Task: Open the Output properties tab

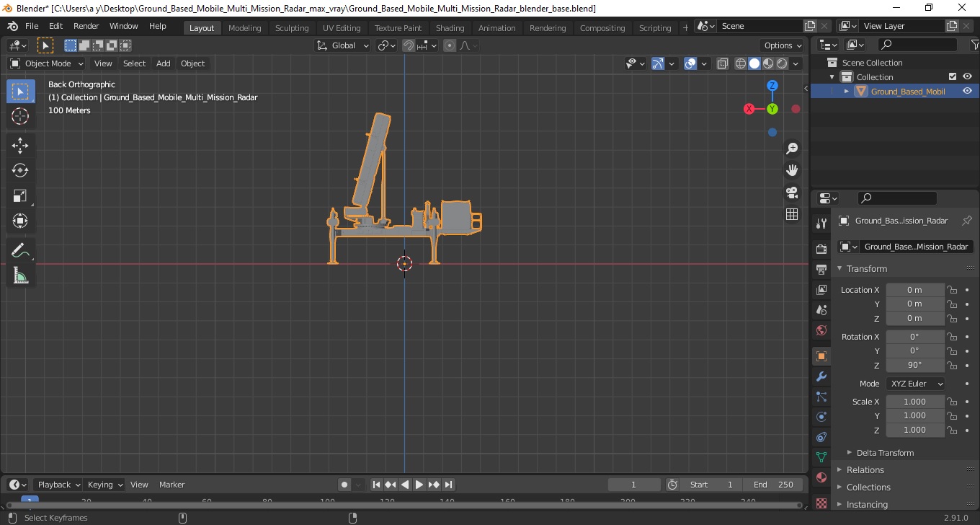Action: (821, 269)
